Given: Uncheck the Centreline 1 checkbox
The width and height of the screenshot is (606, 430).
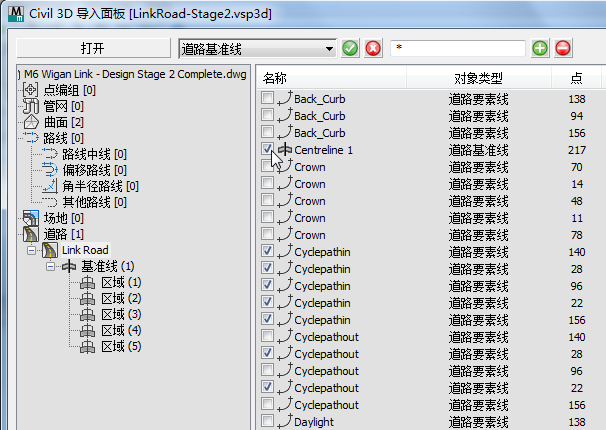Looking at the screenshot, I should coord(267,149).
